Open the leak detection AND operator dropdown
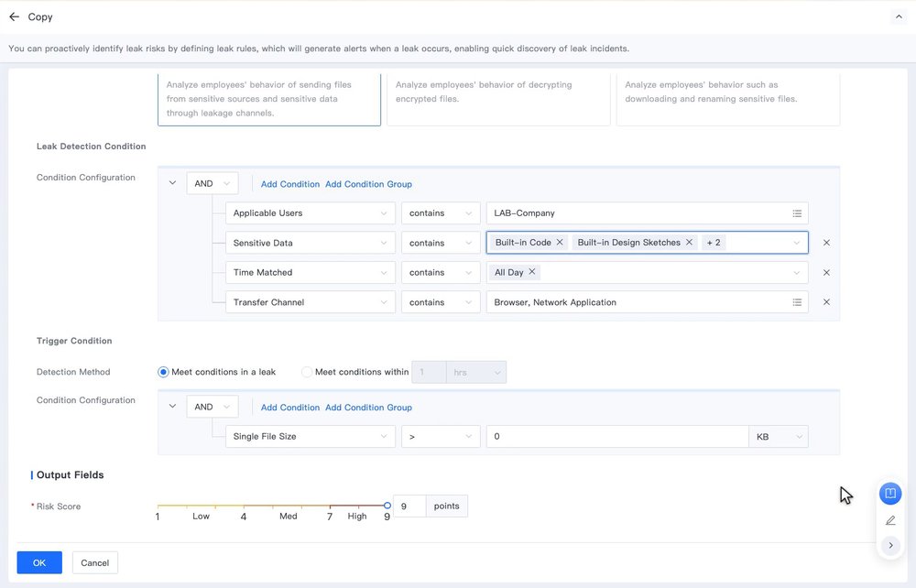 click(x=213, y=183)
